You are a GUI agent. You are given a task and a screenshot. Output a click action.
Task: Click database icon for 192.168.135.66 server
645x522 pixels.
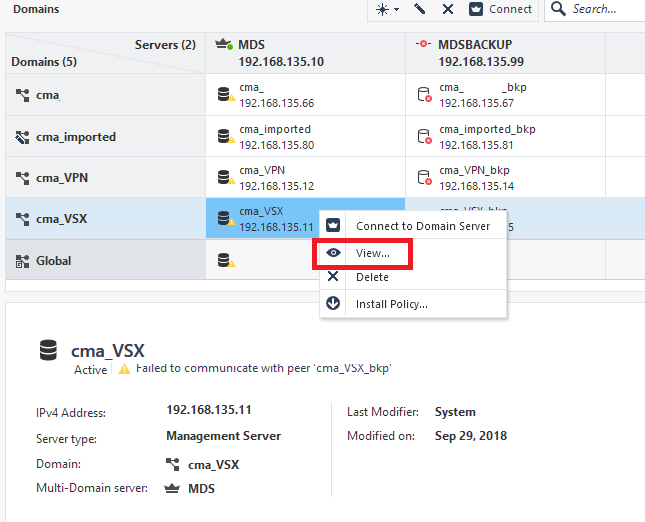pos(226,94)
